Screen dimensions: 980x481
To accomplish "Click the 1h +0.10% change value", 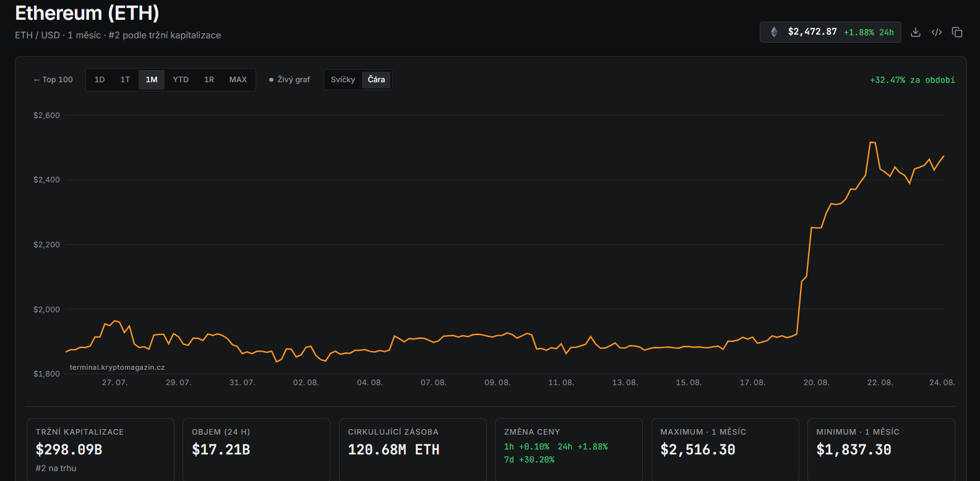I will click(x=527, y=446).
